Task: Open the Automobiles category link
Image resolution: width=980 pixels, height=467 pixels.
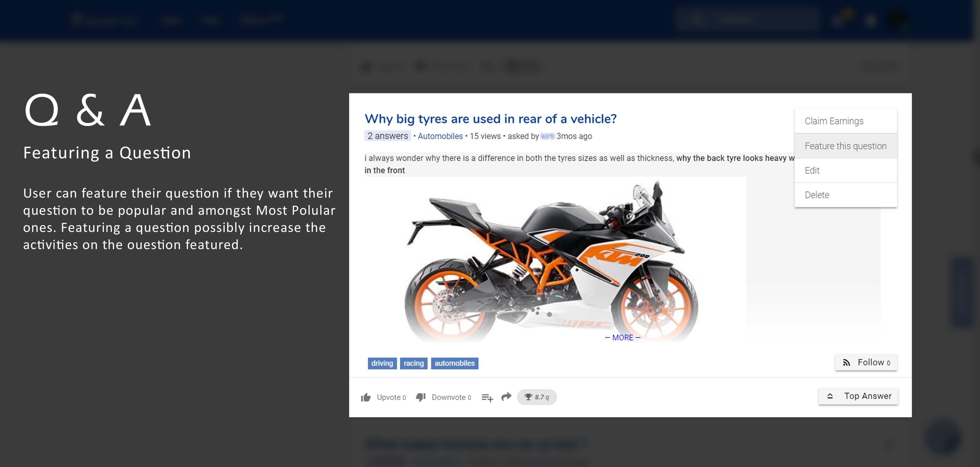Action: coord(440,136)
